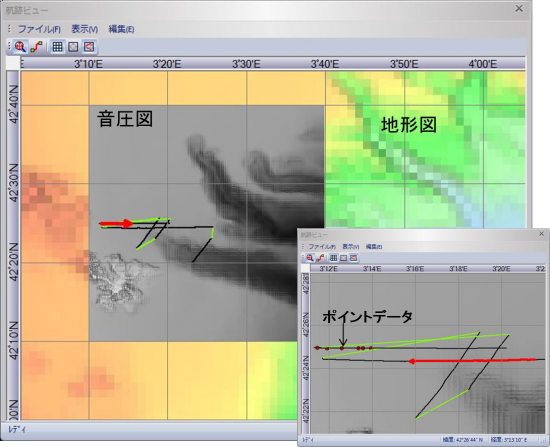The width and height of the screenshot is (550, 447).
Task: Click the route tool icon in small window
Action: pos(319,258)
